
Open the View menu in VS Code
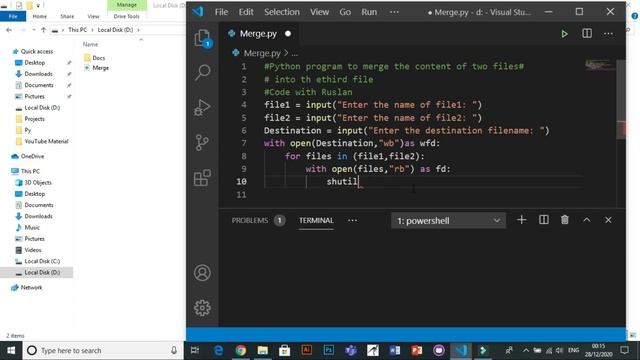319,12
